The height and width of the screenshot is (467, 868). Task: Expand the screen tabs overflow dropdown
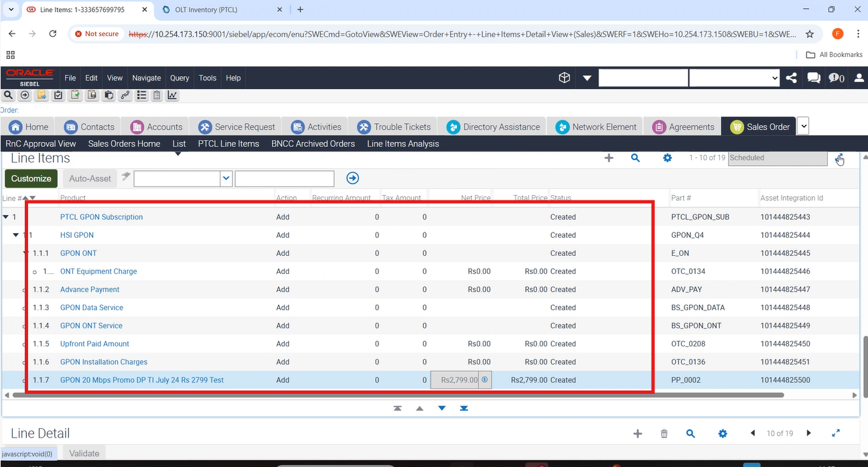pos(803,126)
